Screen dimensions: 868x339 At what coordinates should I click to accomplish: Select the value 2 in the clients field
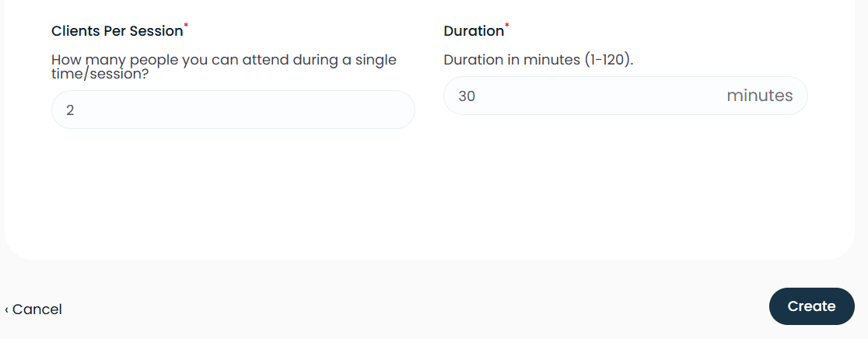point(70,110)
